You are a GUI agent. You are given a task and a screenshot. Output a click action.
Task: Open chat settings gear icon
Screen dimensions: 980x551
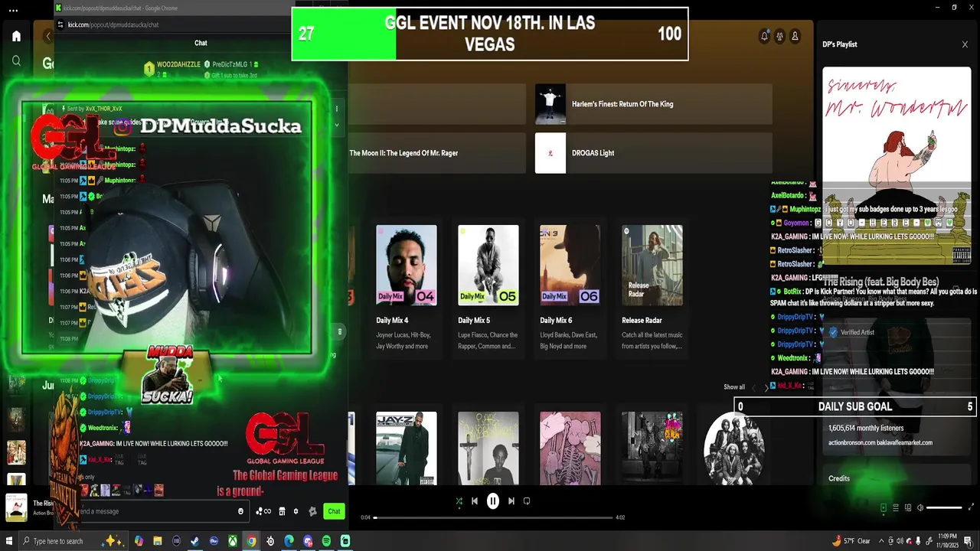click(x=296, y=511)
